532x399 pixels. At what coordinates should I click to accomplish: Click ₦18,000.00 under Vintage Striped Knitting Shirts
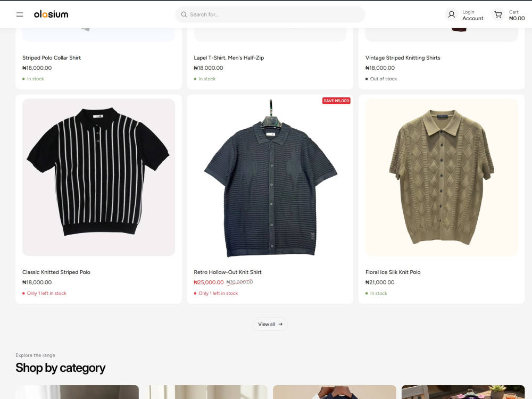380,68
